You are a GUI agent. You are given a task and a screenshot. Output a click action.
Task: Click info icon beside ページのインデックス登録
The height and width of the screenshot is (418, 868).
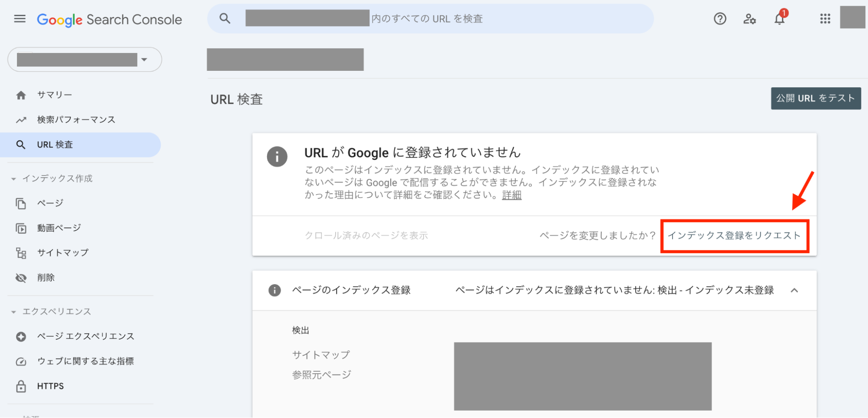(274, 290)
